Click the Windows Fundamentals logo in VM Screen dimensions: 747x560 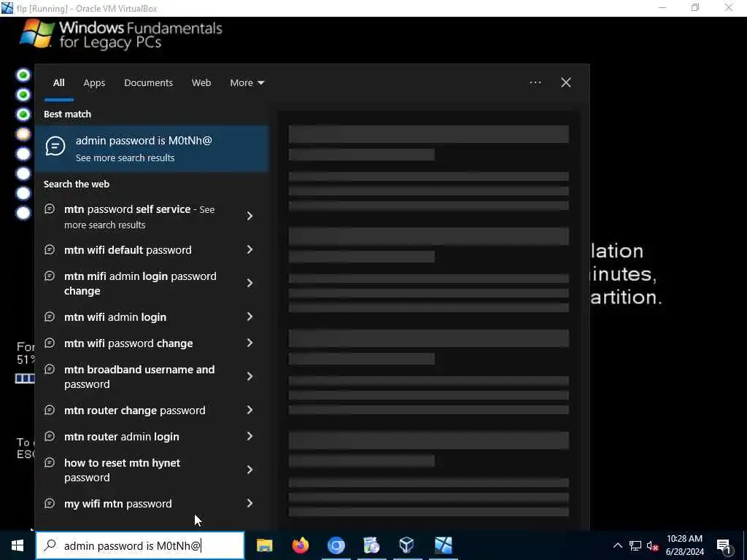click(x=120, y=34)
